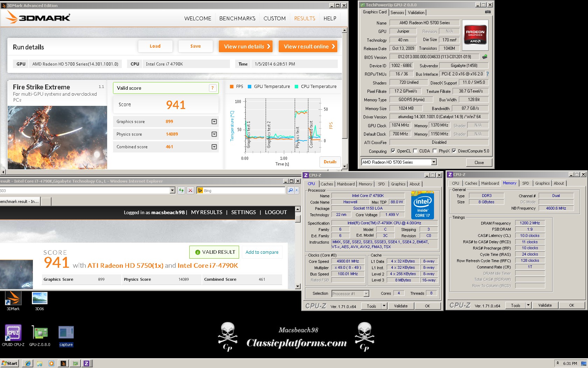Open the IE address bar dropdown

(172, 190)
